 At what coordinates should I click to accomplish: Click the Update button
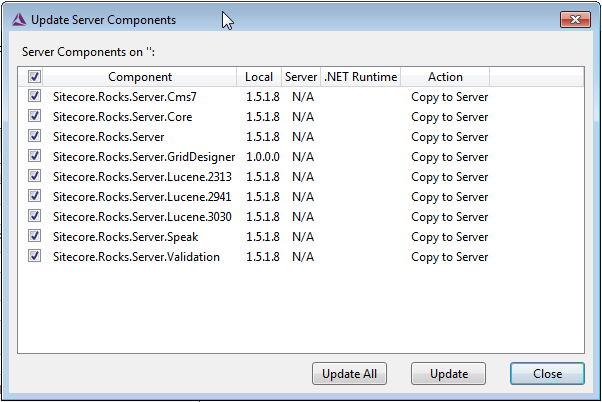pos(448,374)
